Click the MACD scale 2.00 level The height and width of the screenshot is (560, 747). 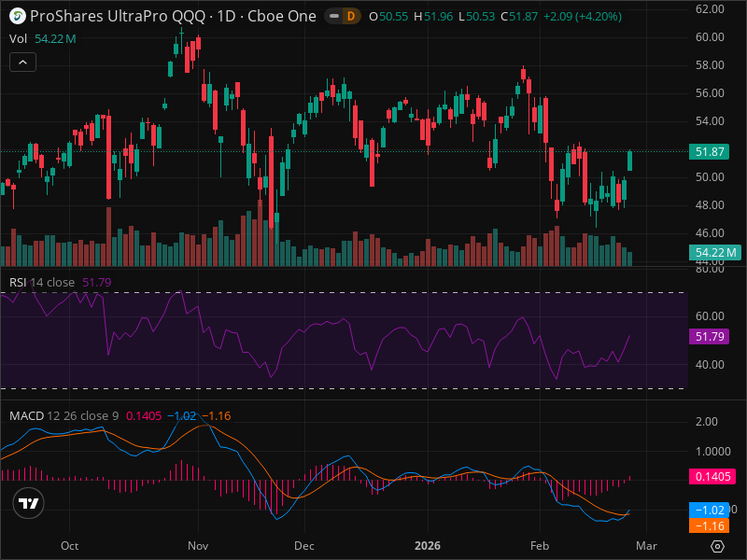coord(707,422)
